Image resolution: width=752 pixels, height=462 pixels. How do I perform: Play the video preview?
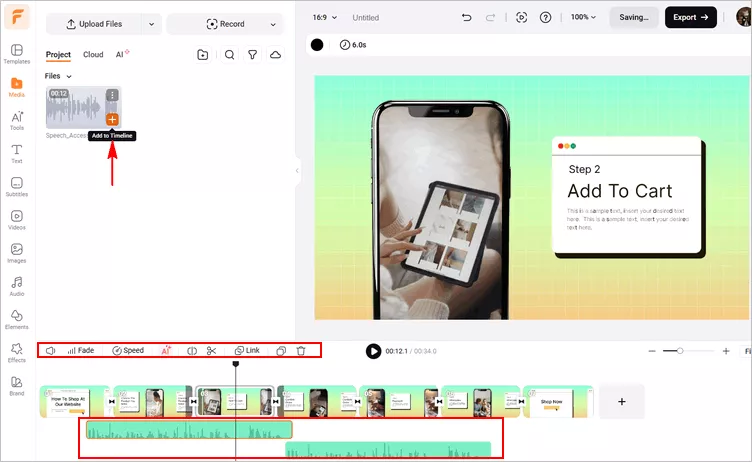tap(373, 351)
